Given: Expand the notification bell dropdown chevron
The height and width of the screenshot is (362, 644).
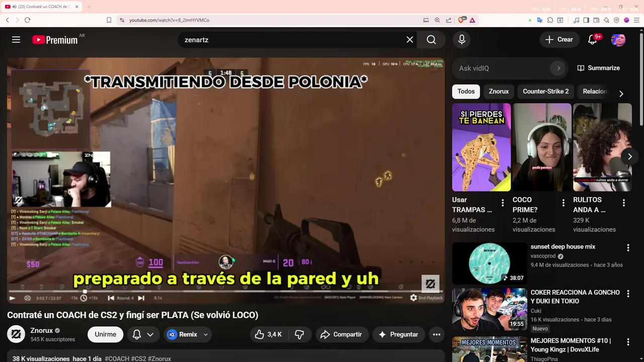Looking at the screenshot, I should click(x=150, y=334).
